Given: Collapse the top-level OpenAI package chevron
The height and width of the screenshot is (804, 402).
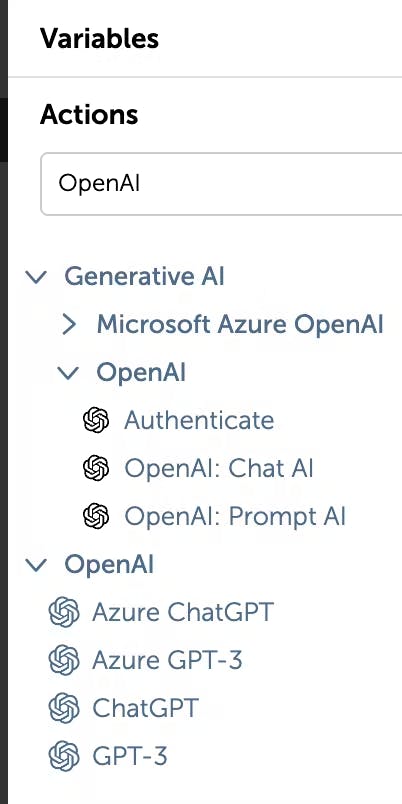Looking at the screenshot, I should pos(36,565).
